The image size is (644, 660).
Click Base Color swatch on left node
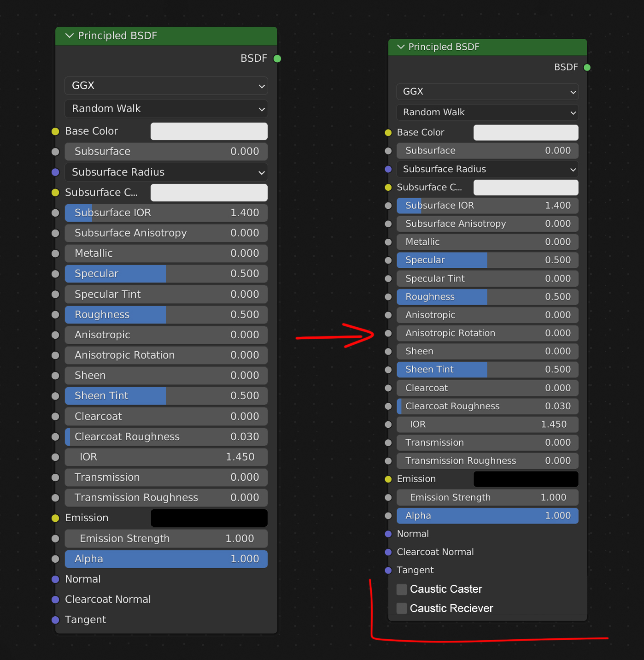coord(209,131)
